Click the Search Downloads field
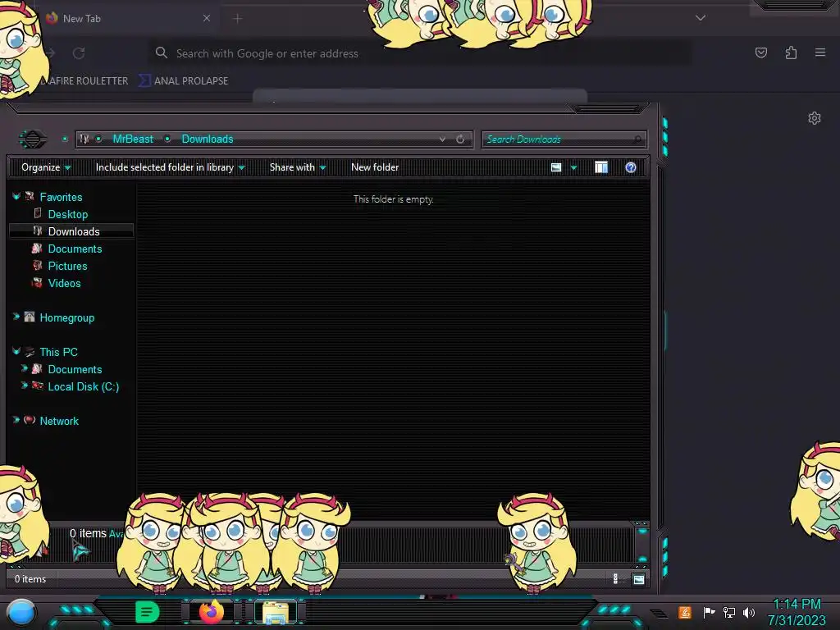 click(564, 139)
